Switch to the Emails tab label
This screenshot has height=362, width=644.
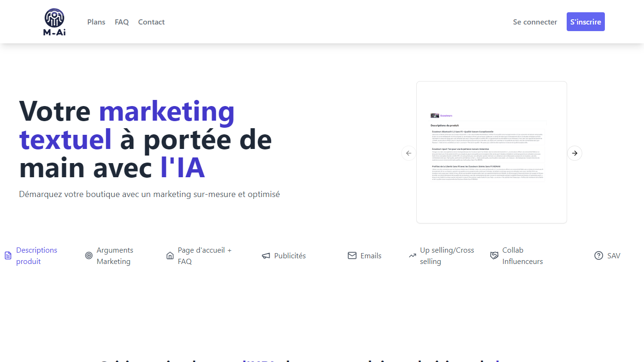[x=371, y=255]
